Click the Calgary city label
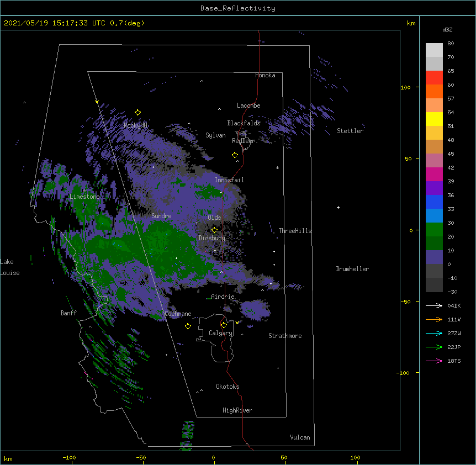Viewport: 476px width, 465px height. [221, 333]
